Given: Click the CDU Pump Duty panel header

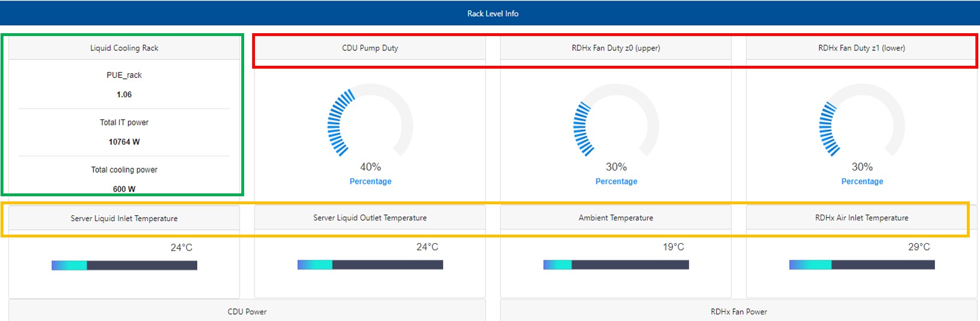Looking at the screenshot, I should (370, 48).
